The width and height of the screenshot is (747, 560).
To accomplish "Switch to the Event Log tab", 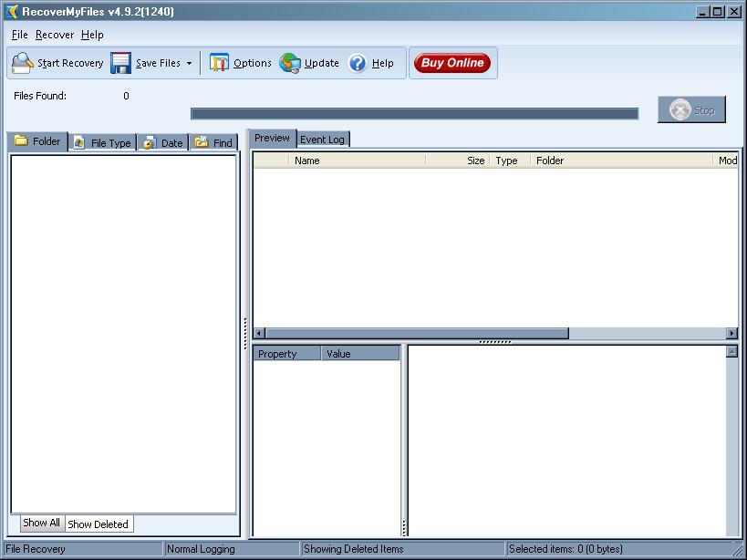I will (x=322, y=140).
